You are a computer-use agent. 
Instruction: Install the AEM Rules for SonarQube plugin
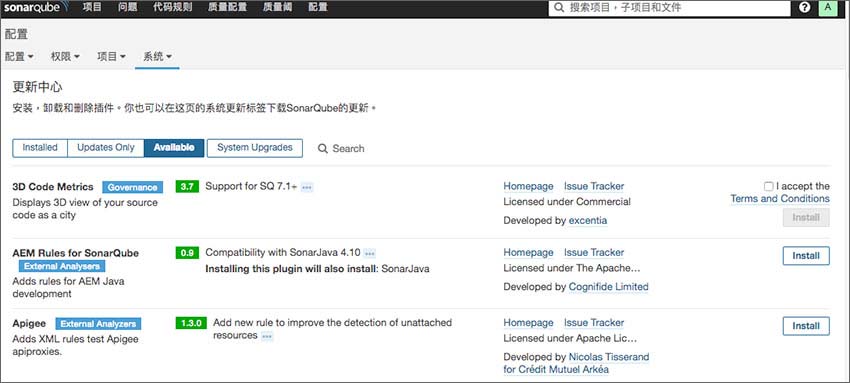(806, 256)
